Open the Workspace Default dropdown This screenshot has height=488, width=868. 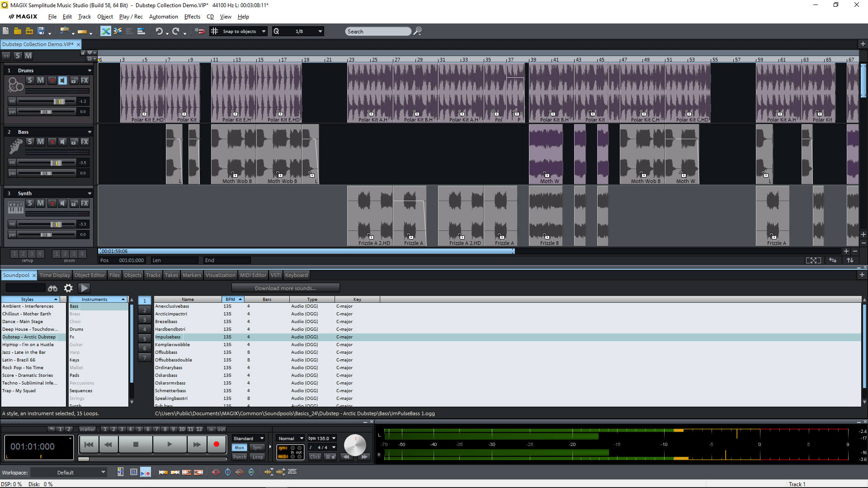69,473
